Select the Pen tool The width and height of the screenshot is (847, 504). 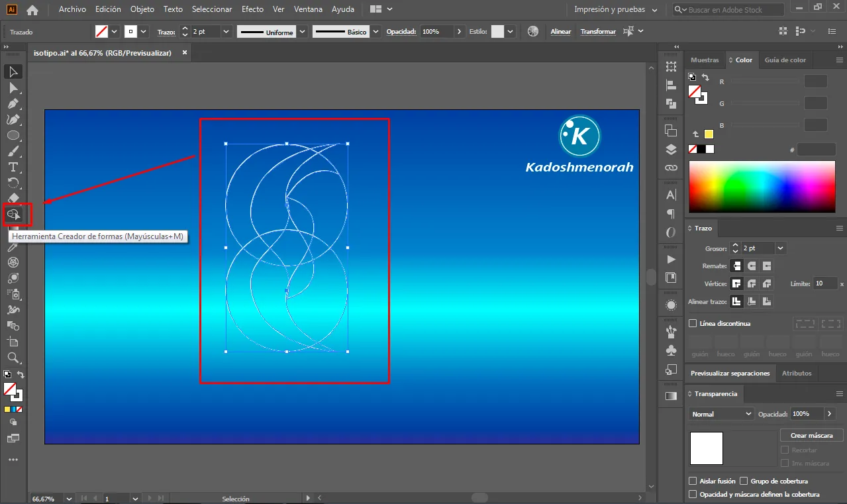(x=13, y=103)
